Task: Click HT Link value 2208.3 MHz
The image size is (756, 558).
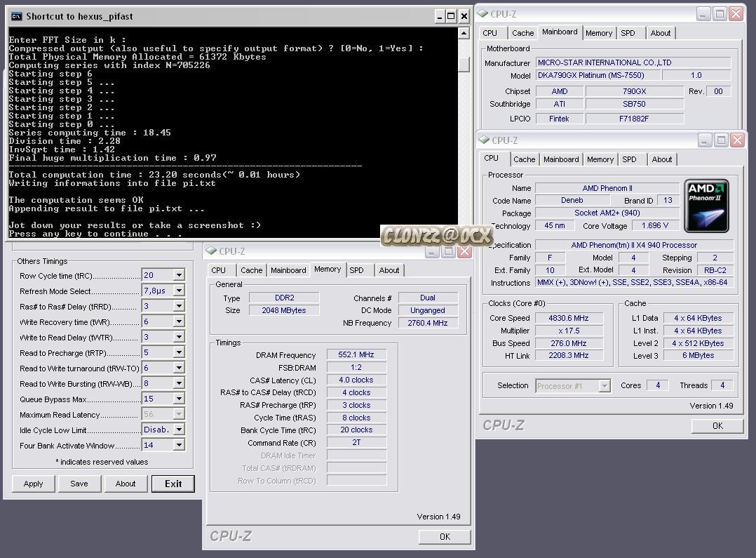Action: coord(569,355)
